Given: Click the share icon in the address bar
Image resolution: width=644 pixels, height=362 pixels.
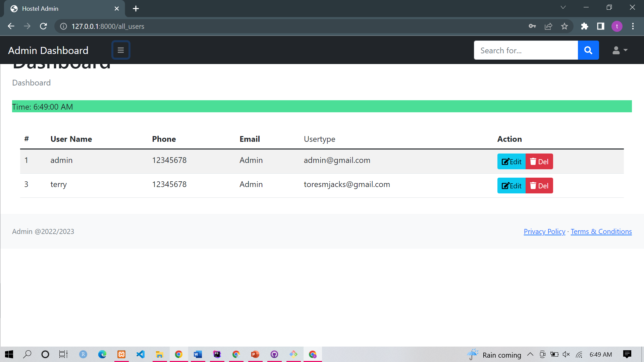Looking at the screenshot, I should pos(548,26).
